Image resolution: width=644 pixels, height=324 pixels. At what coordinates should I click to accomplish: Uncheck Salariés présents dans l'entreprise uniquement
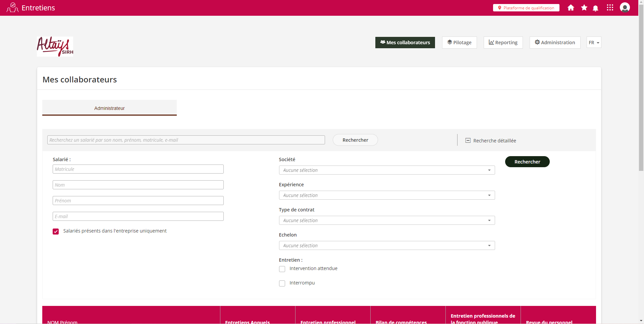pos(56,232)
